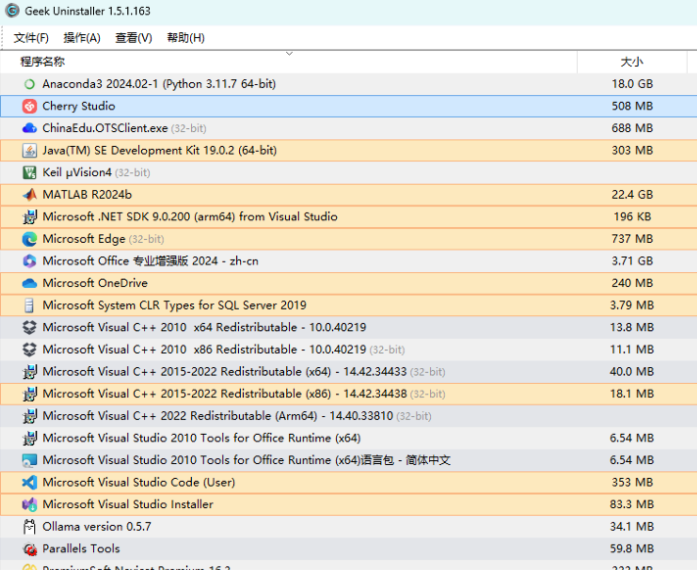This screenshot has height=570, width=697.
Task: Click the Java SE Development Kit icon
Action: coord(29,150)
